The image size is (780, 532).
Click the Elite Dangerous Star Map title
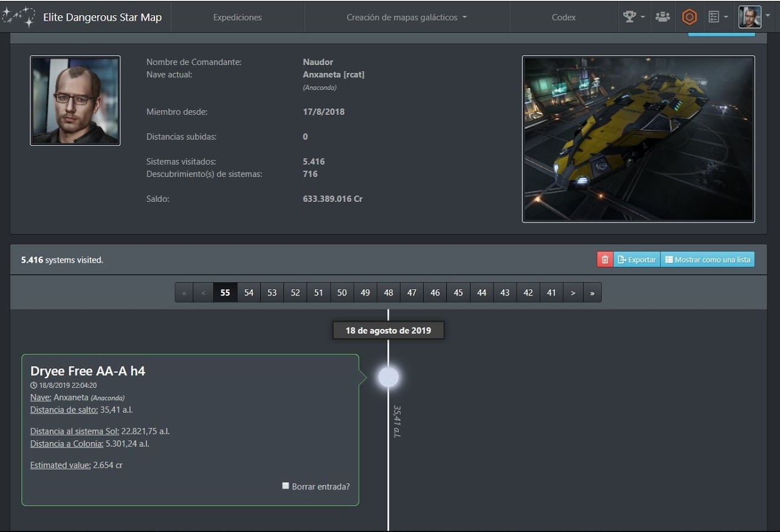pyautogui.click(x=102, y=17)
